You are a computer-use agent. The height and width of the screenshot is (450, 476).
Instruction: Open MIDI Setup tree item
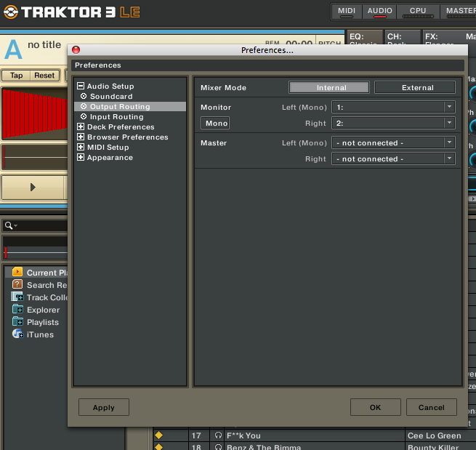pos(108,148)
